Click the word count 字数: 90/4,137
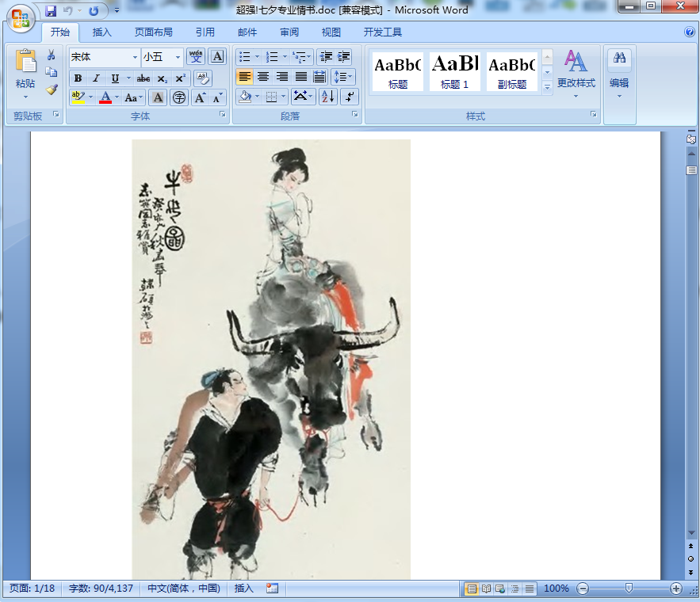Viewport: 700px width, 602px height. 101,589
